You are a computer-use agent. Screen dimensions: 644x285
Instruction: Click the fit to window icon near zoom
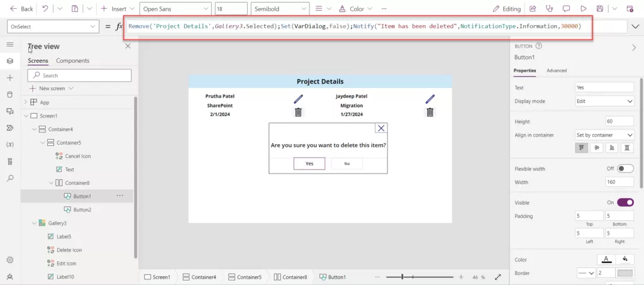[x=497, y=277]
